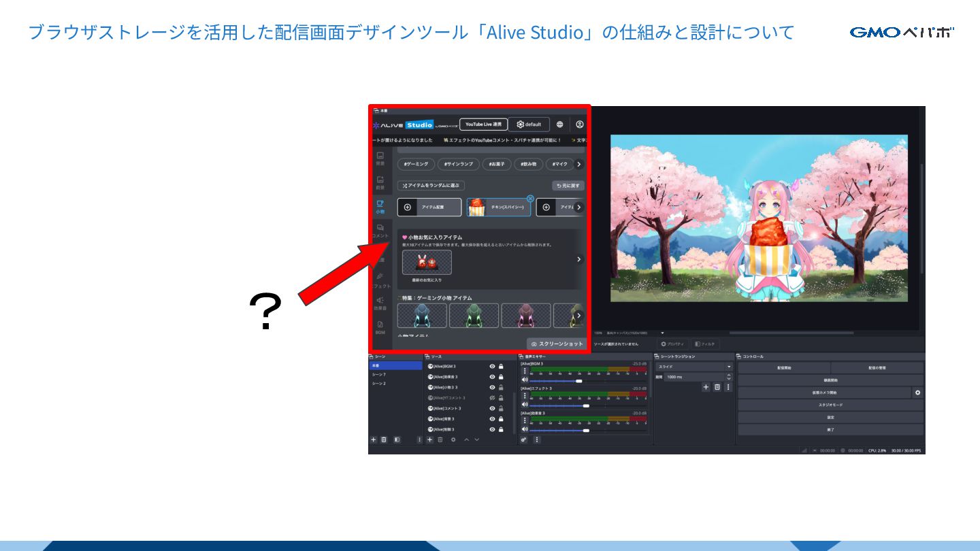Screen dimensions: 980x551
Task: Click スタジオモード button in controls
Action: (x=830, y=405)
